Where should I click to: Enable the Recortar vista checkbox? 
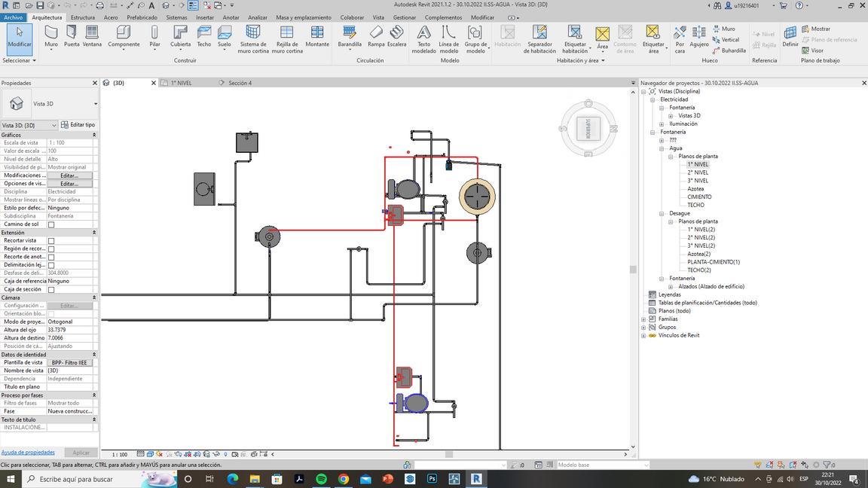tap(51, 241)
